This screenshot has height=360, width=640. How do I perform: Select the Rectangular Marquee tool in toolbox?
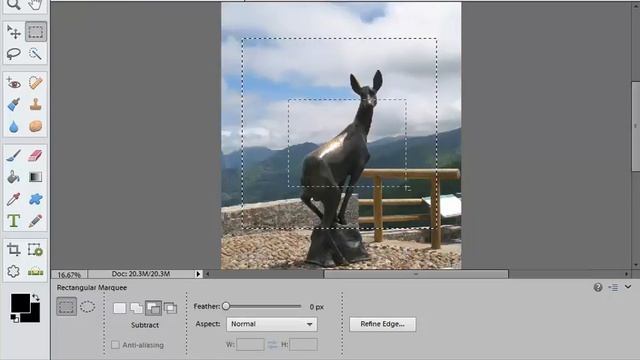36,32
